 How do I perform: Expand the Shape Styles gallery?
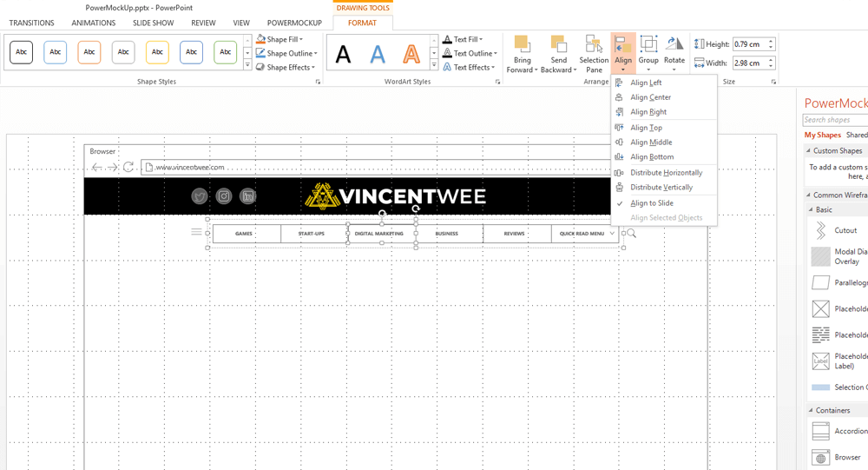247,65
